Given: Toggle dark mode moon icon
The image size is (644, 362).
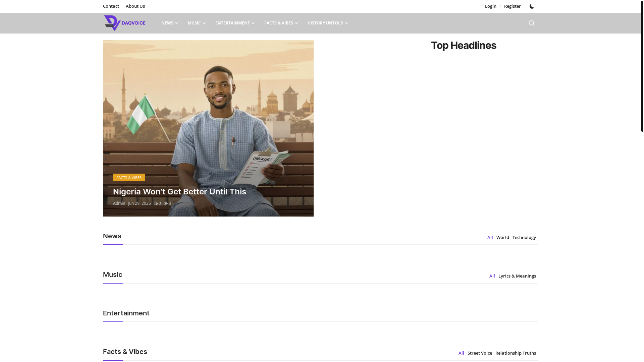Looking at the screenshot, I should [532, 6].
